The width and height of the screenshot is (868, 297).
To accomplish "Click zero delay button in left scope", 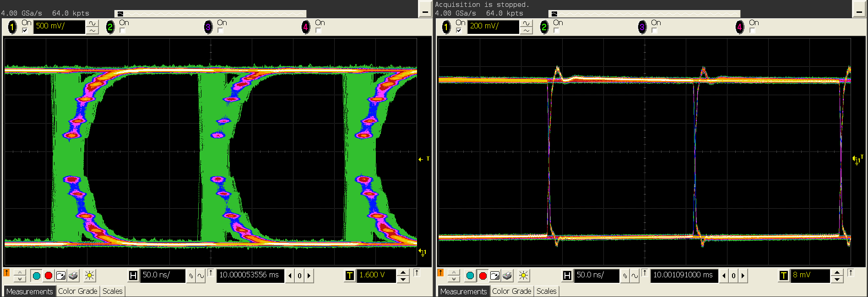I will (299, 275).
